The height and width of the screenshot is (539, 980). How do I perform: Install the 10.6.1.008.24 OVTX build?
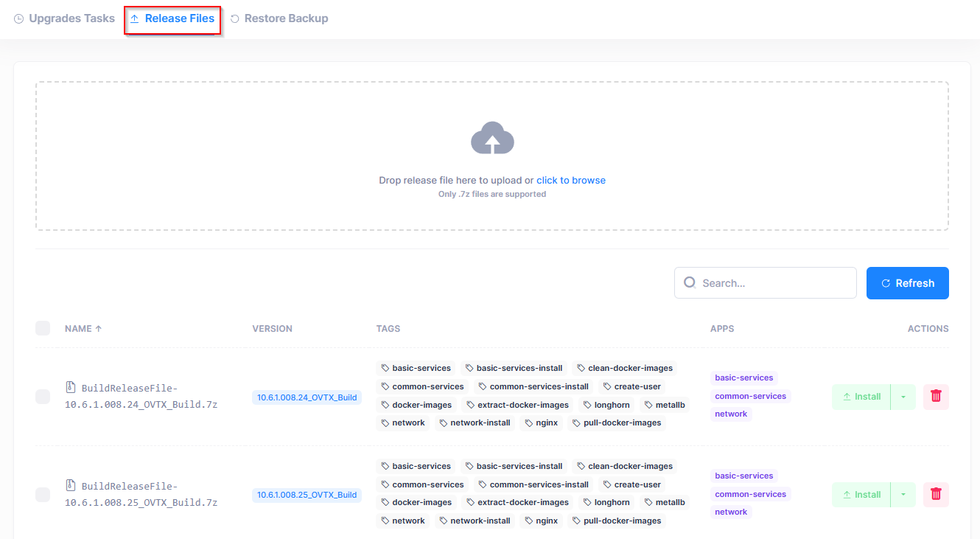pyautogui.click(x=861, y=397)
